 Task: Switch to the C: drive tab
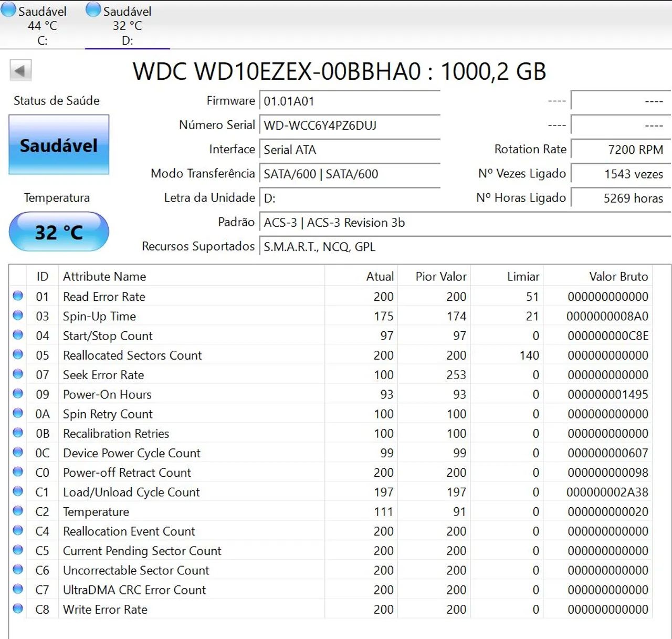[42, 25]
